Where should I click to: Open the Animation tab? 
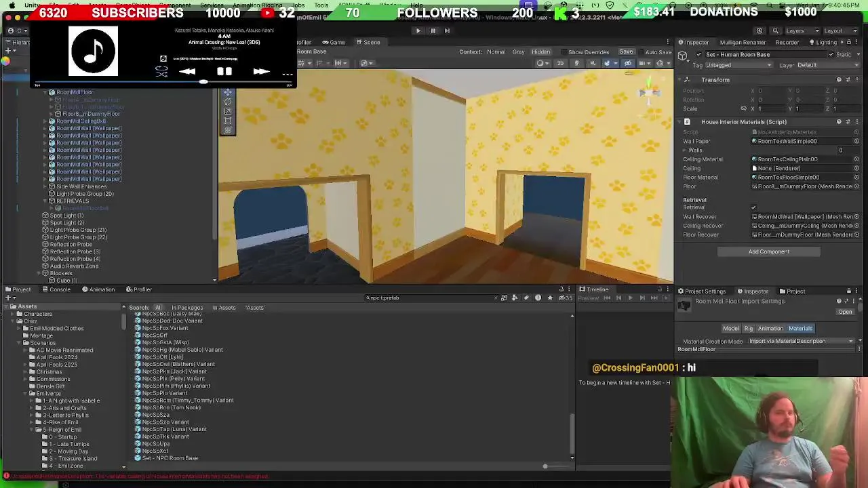coord(98,289)
